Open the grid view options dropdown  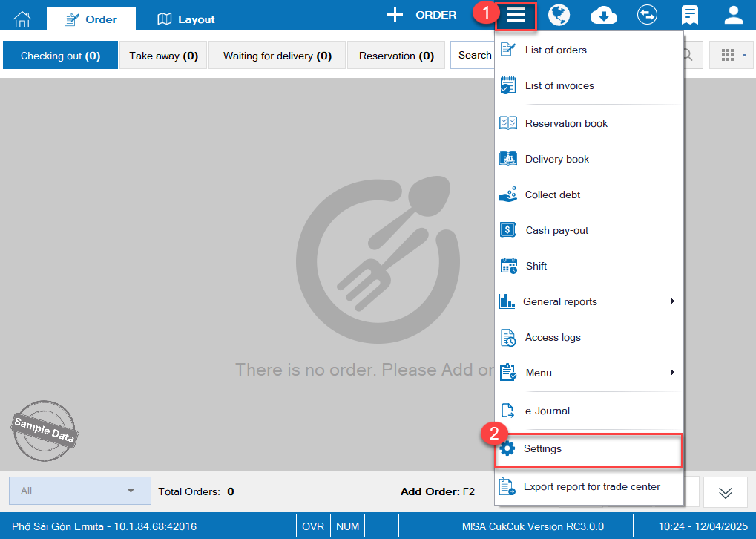732,55
